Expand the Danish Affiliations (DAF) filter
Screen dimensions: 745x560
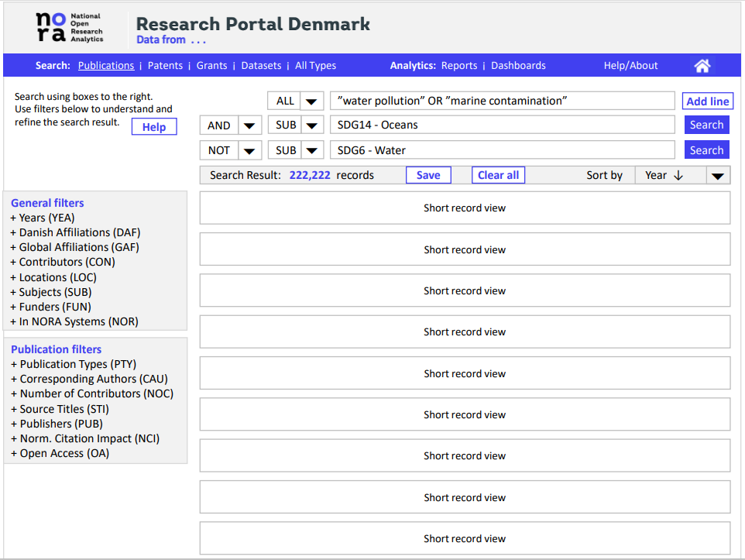point(75,232)
